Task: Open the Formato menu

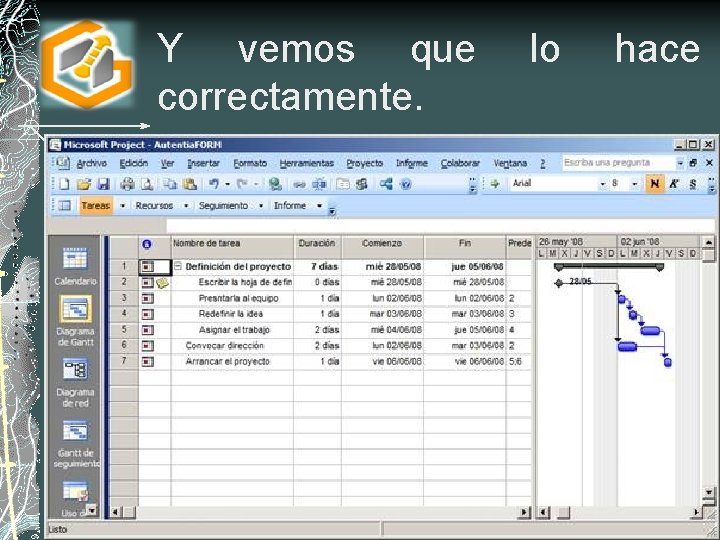Action: pyautogui.click(x=250, y=163)
